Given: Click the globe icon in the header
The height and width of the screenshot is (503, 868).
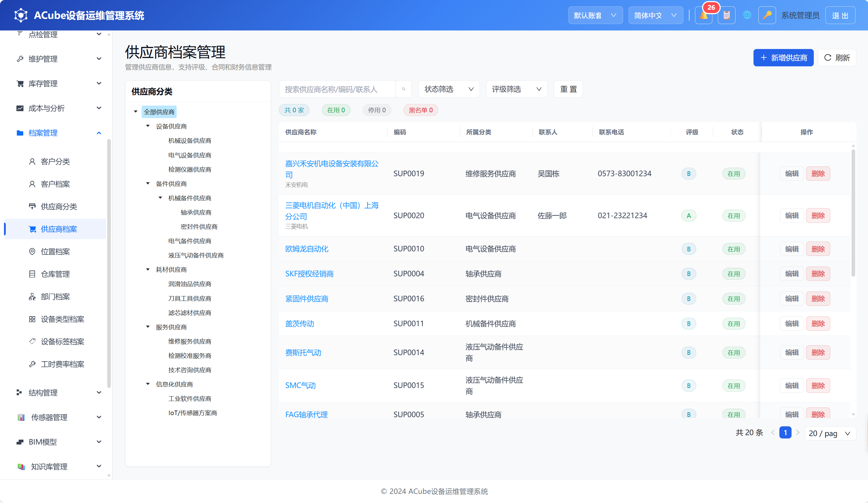Looking at the screenshot, I should coord(747,16).
